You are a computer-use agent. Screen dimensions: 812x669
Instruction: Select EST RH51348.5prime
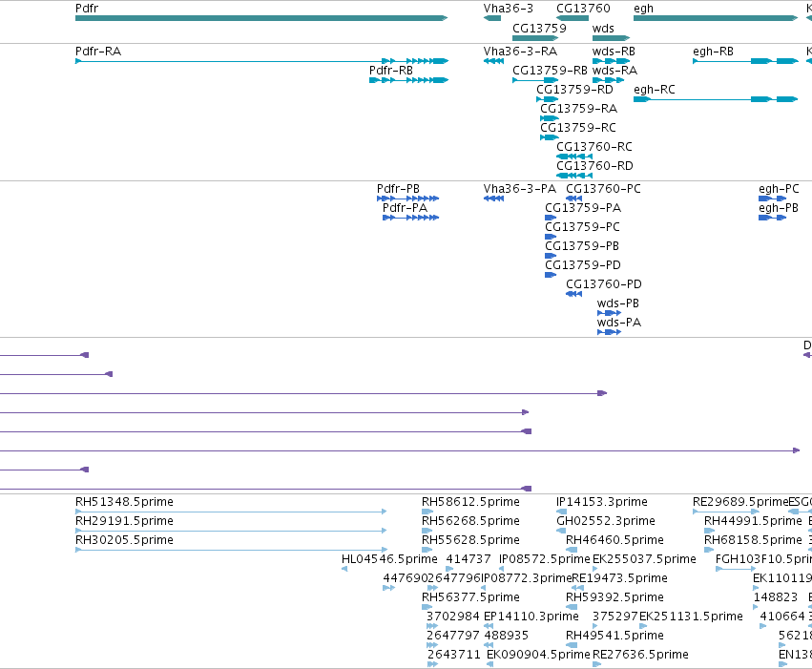tap(124, 502)
